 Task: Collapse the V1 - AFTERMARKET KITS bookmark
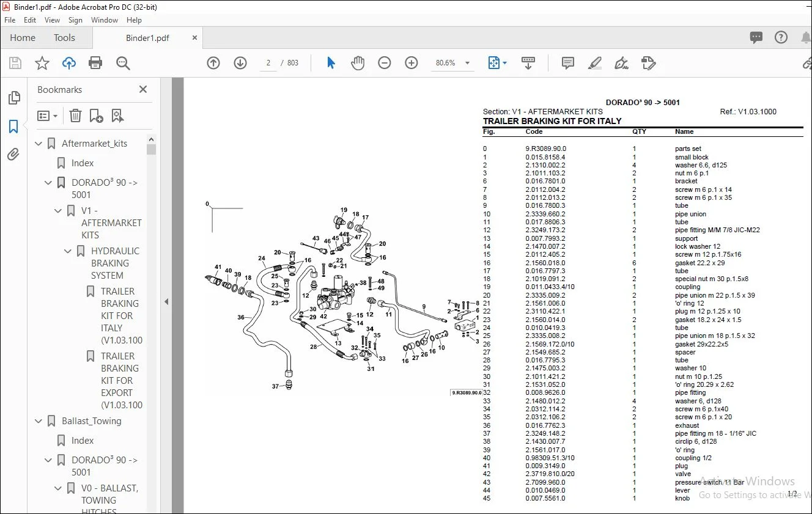(59, 211)
